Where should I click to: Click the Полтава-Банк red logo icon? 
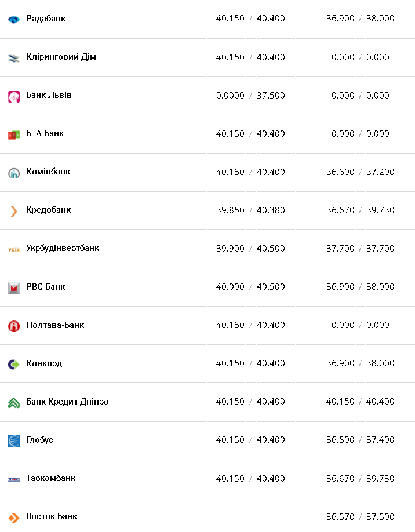14,326
